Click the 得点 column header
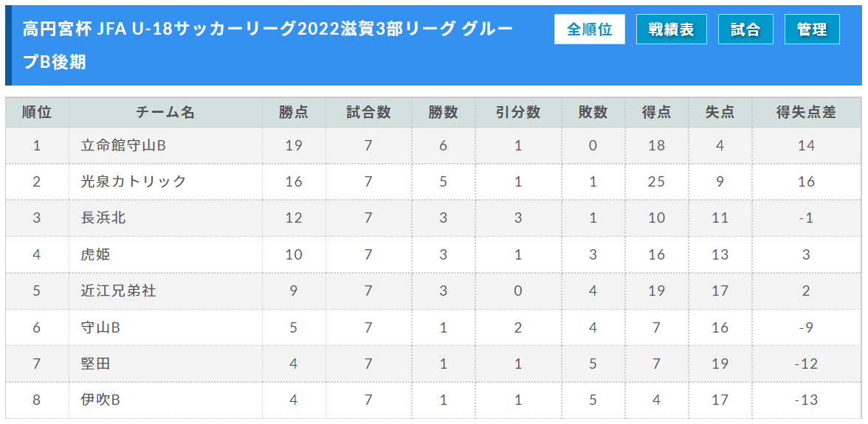Image resolution: width=868 pixels, height=424 pixels. pyautogui.click(x=656, y=112)
